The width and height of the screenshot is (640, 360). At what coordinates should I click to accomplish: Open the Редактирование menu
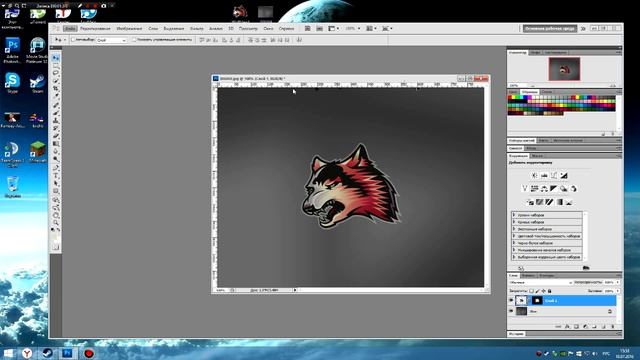click(x=95, y=29)
